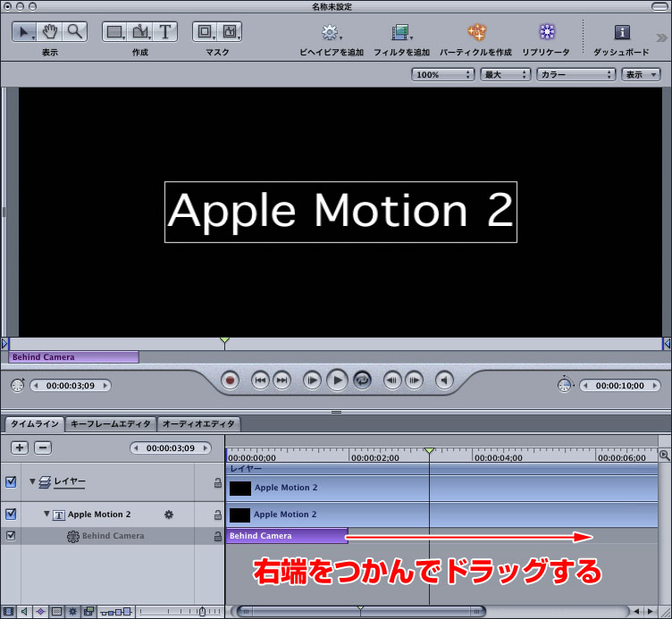This screenshot has width=672, height=619.
Task: Select the magnifier zoom tool
Action: tap(75, 32)
